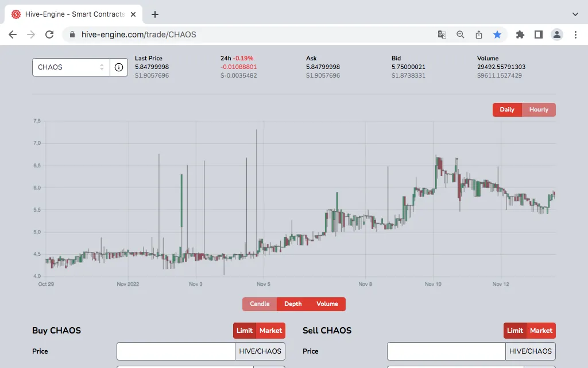Show CHAOS token info icon
Viewport: 588px width, 368px height.
tap(119, 67)
